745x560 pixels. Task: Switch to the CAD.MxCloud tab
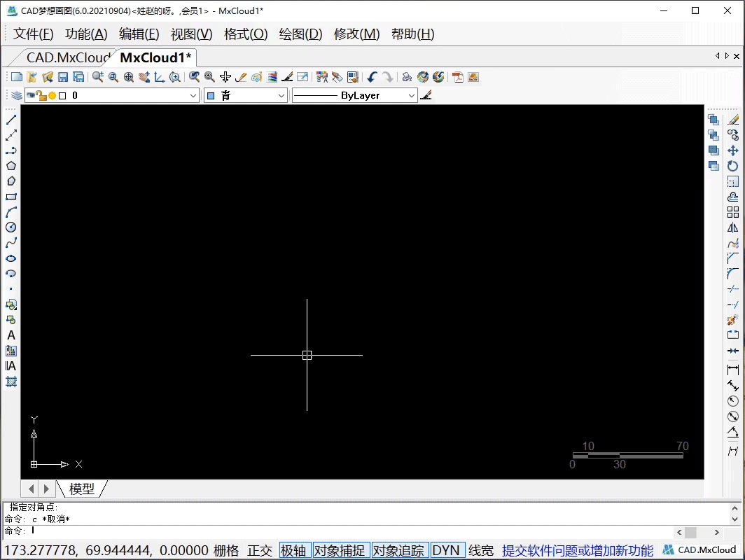click(67, 57)
